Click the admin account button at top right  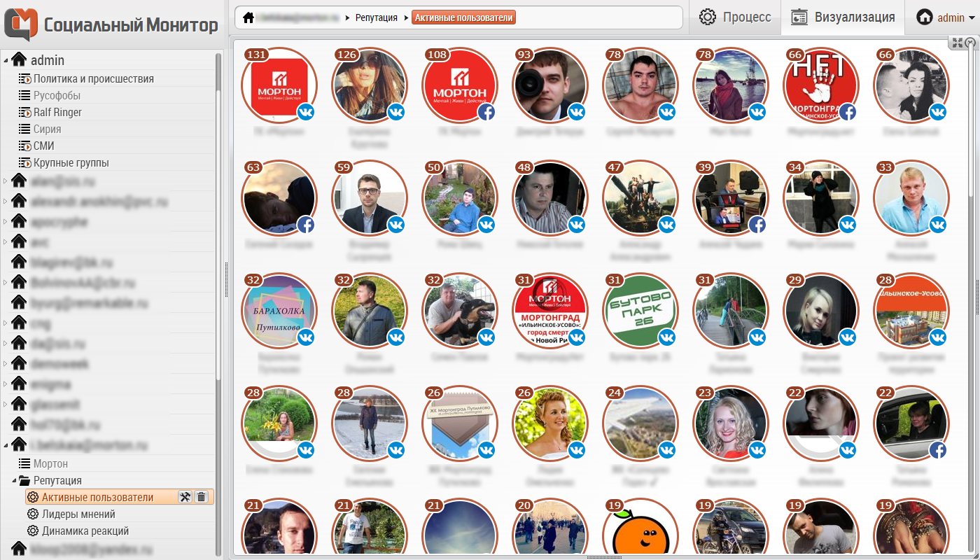942,17
